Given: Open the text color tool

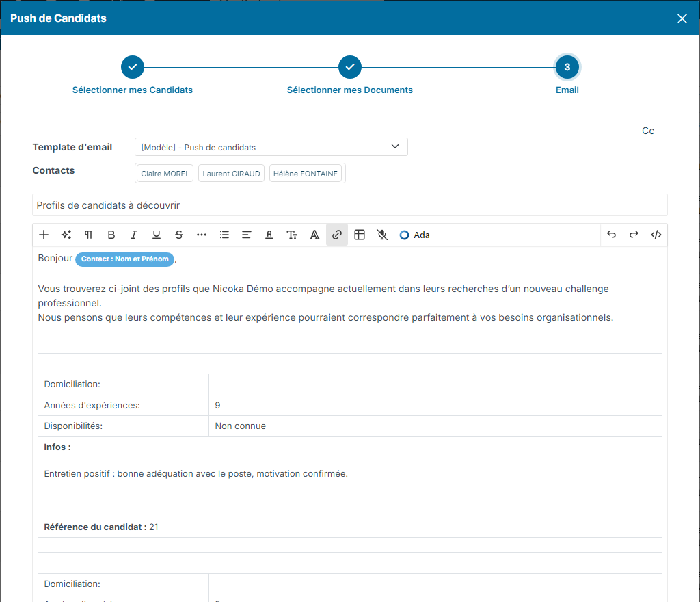Looking at the screenshot, I should (269, 235).
